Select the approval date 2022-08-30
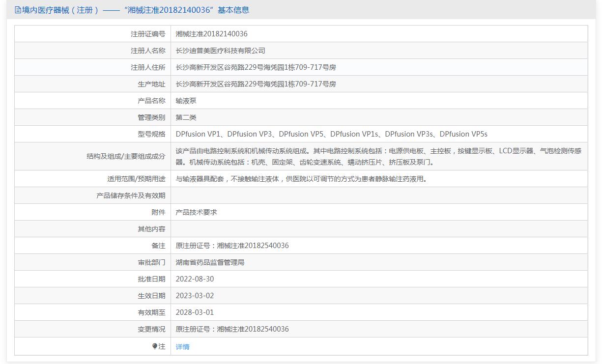Viewport: 602px width, 364px height. coord(195,279)
